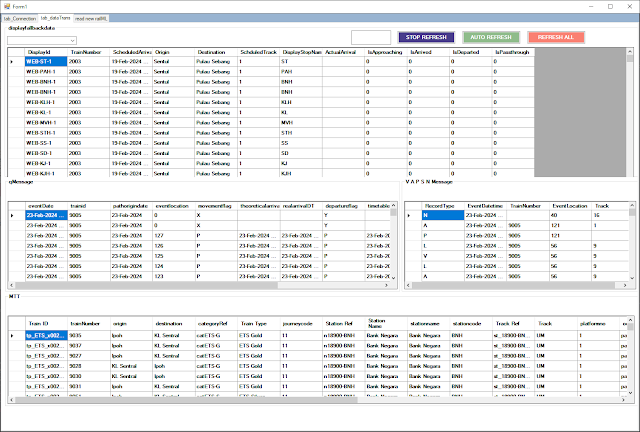Maximize the Form1 window
The width and height of the screenshot is (640, 432).
pyautogui.click(x=611, y=7)
